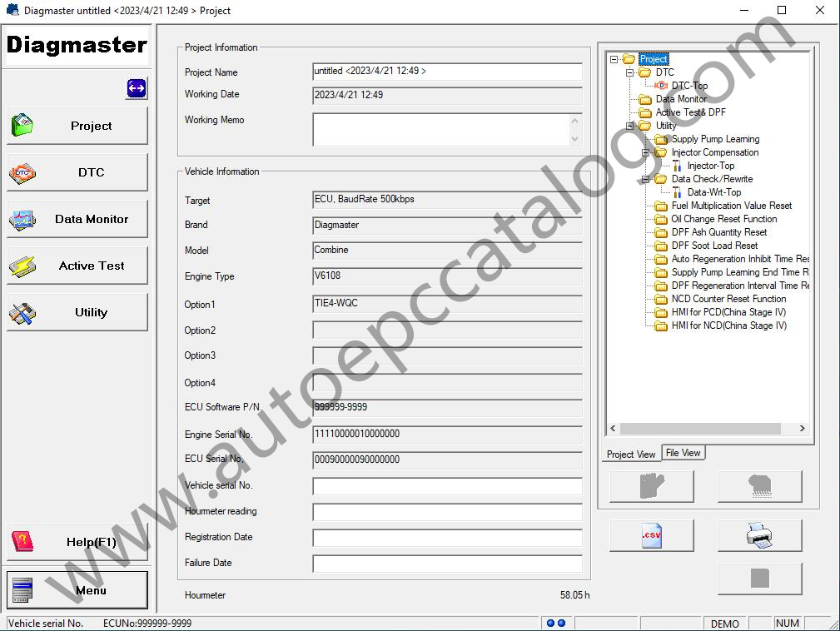Select DPF Soot Load Reset
The image size is (840, 631).
click(714, 246)
